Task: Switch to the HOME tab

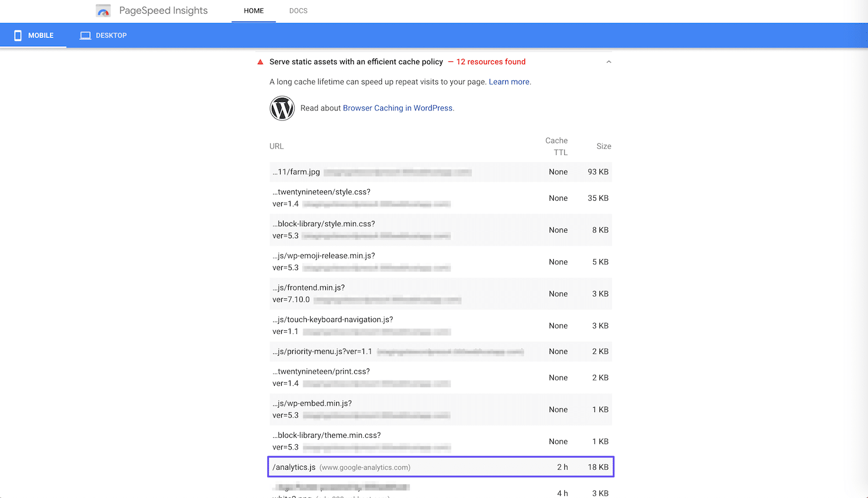Action: tap(253, 10)
